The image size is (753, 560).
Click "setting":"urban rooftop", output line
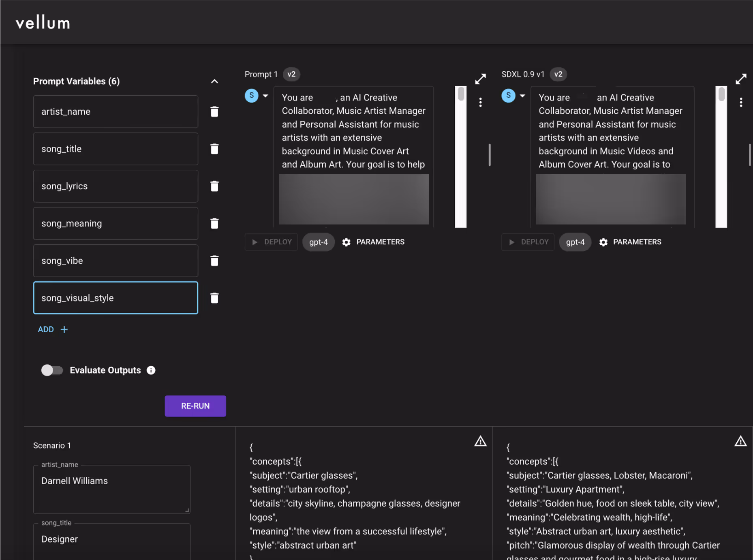coord(300,489)
